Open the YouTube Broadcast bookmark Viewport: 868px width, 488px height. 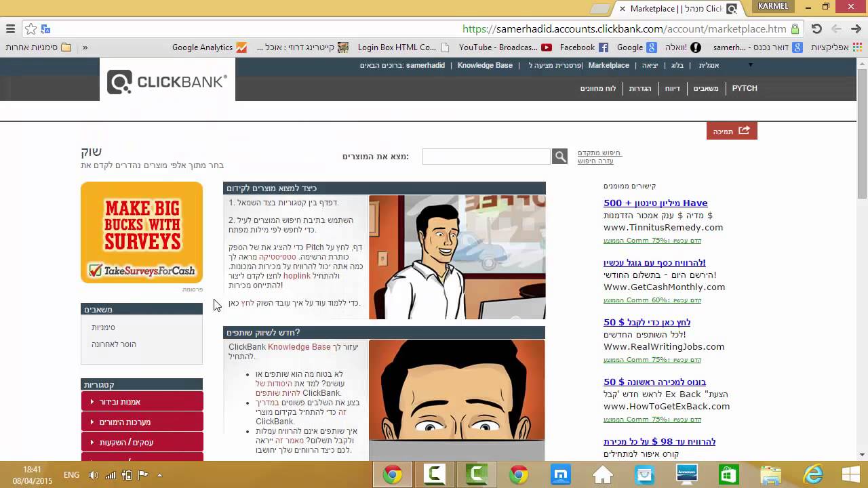coord(505,47)
